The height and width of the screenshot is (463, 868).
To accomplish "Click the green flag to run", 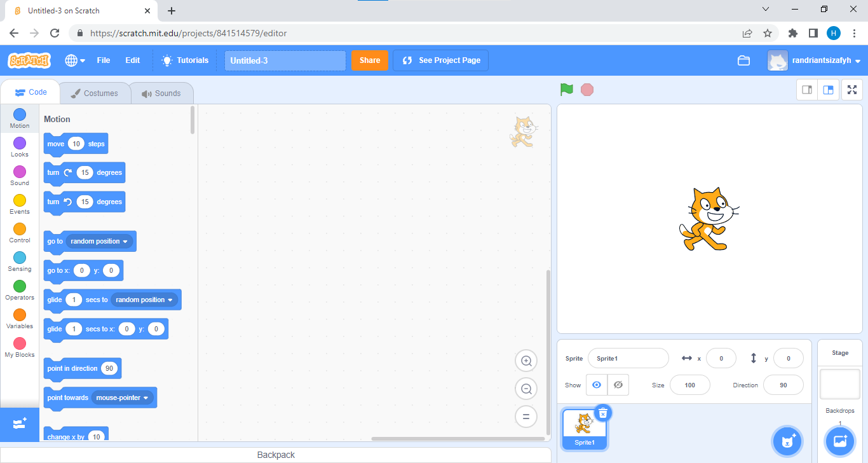I will 567,90.
